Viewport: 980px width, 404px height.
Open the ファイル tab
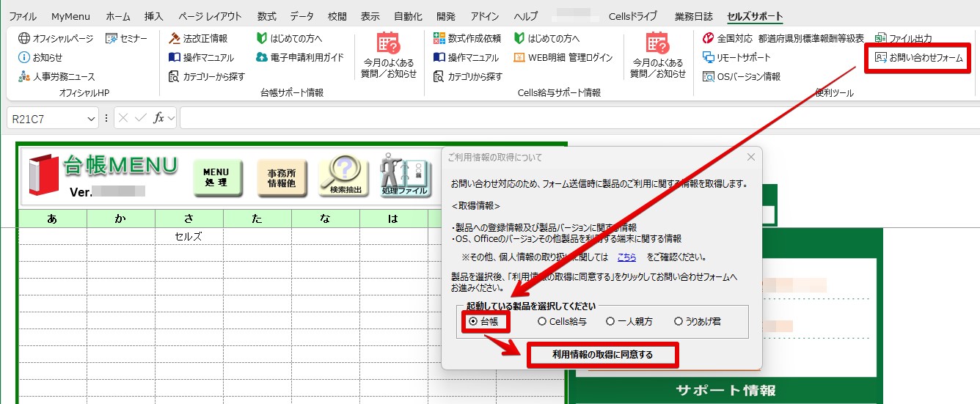coord(23,16)
